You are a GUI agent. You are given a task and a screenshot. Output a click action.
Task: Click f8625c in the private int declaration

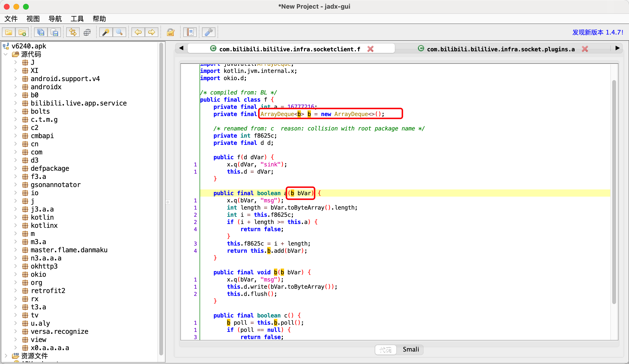(x=264, y=136)
